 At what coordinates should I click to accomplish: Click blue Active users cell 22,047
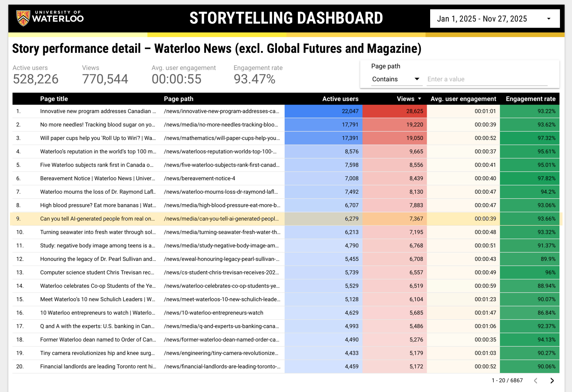coord(323,111)
